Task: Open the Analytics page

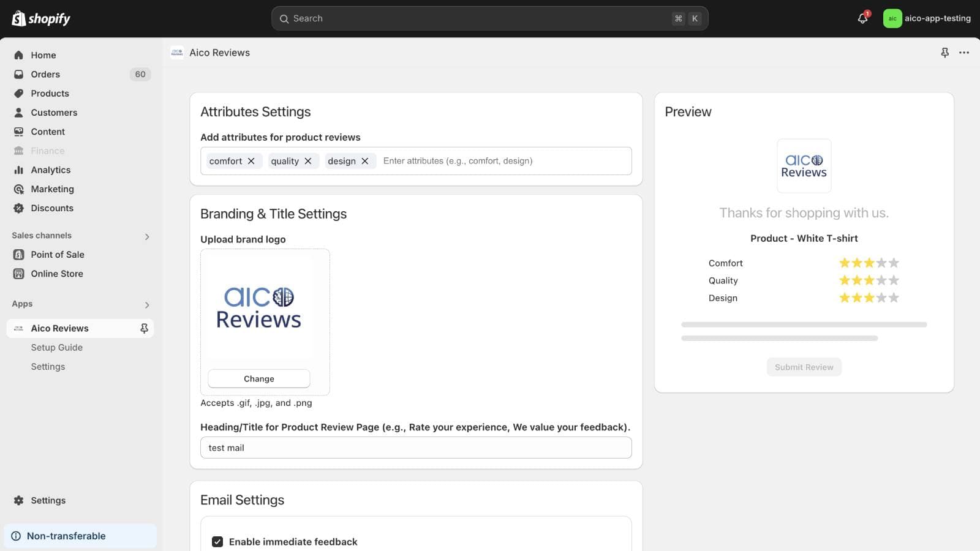Action: (50, 170)
